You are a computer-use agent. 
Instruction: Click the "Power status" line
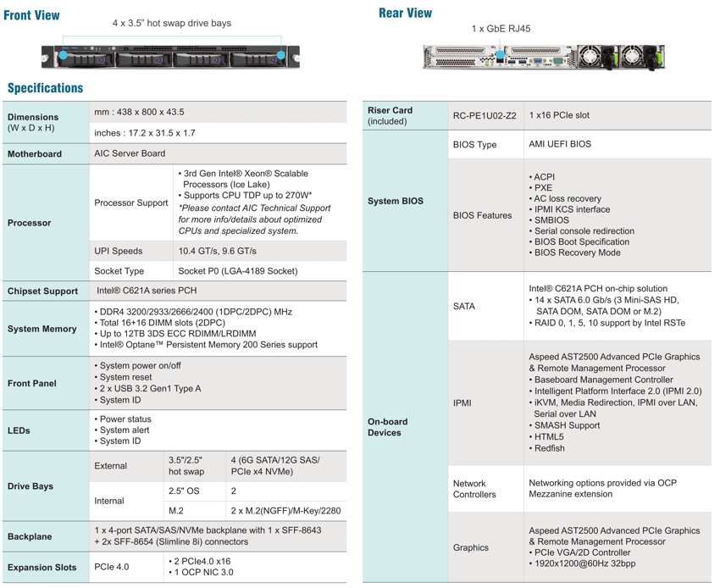coord(123,419)
